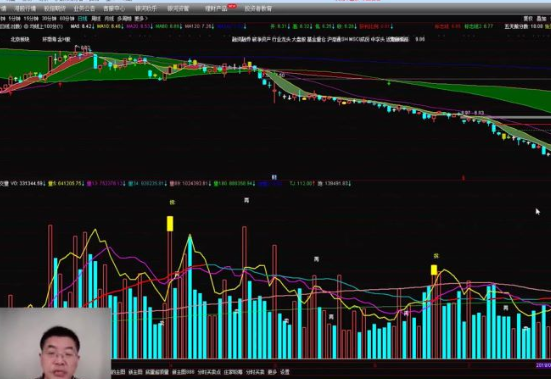
Task: Open the 更多 indicators list at bottom
Action: click(x=272, y=372)
